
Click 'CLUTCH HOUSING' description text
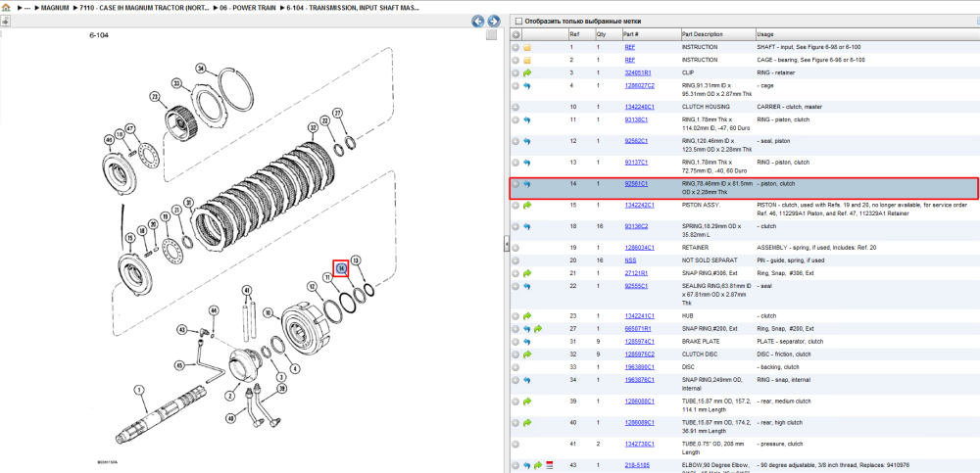point(706,107)
